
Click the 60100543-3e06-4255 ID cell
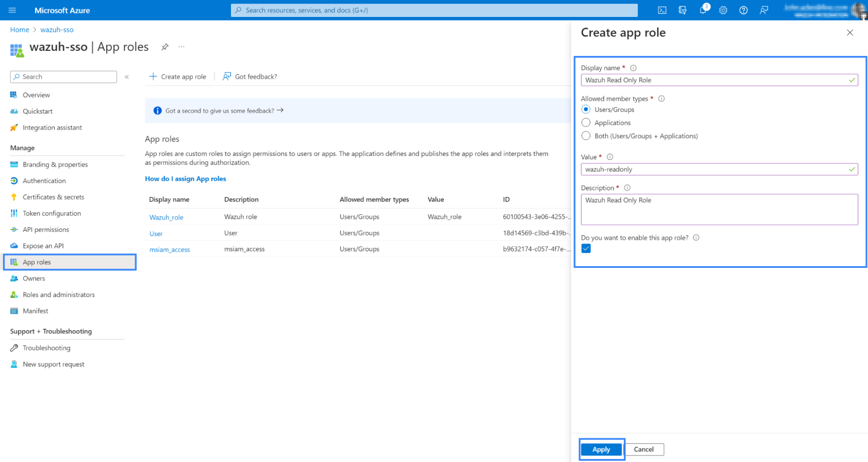(x=537, y=217)
